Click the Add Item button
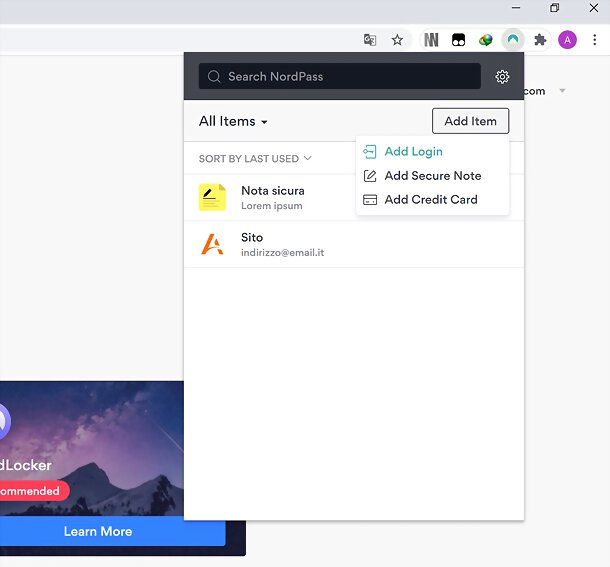 pos(470,121)
